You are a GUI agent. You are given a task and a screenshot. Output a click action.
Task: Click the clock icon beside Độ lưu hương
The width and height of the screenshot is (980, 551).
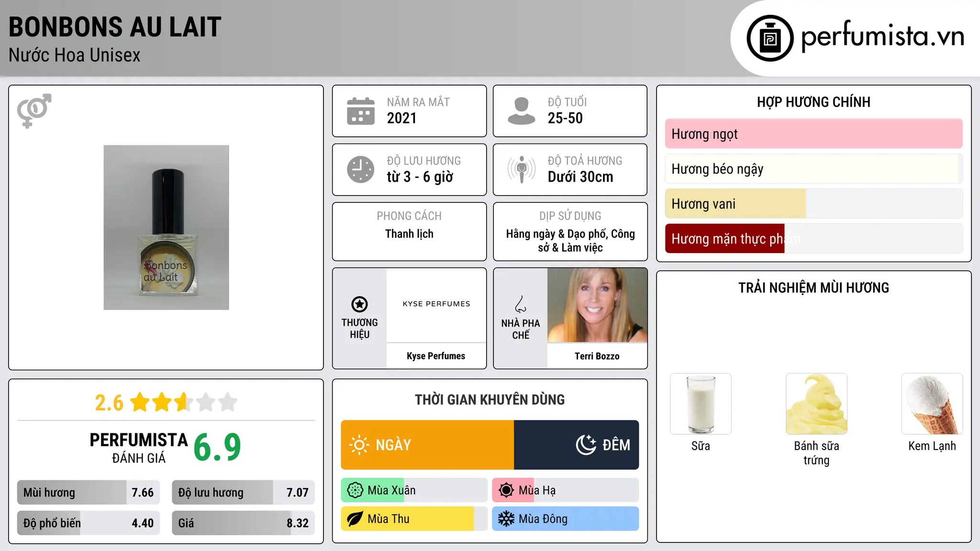tap(361, 169)
